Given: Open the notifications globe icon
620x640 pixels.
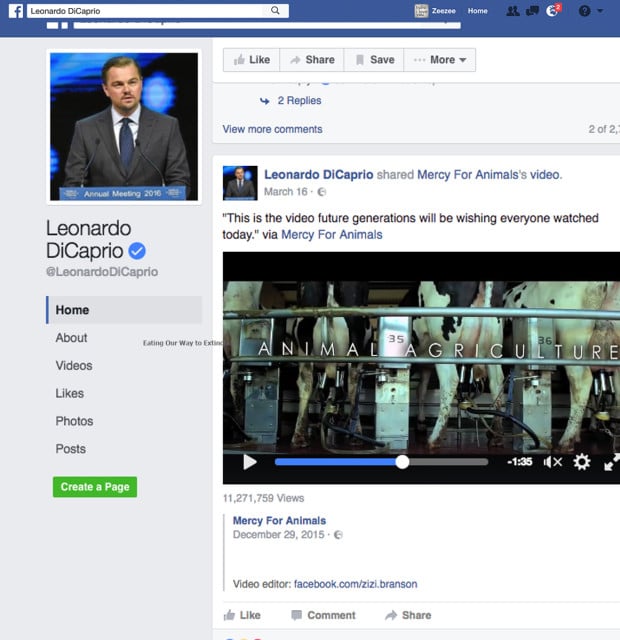Looking at the screenshot, I should (x=552, y=11).
